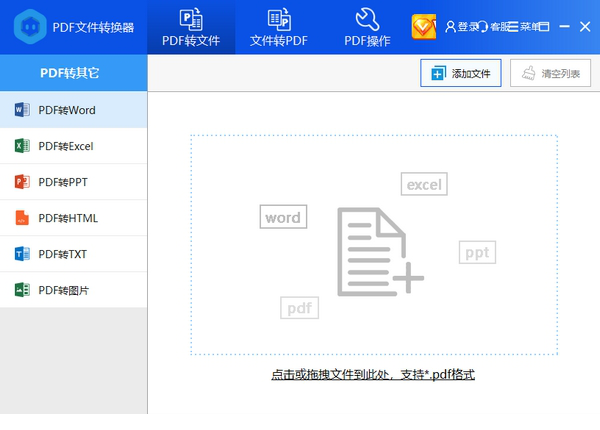This screenshot has height=430, width=600.
Task: Click the hamburger icon beside 菜单
Action: 514,26
